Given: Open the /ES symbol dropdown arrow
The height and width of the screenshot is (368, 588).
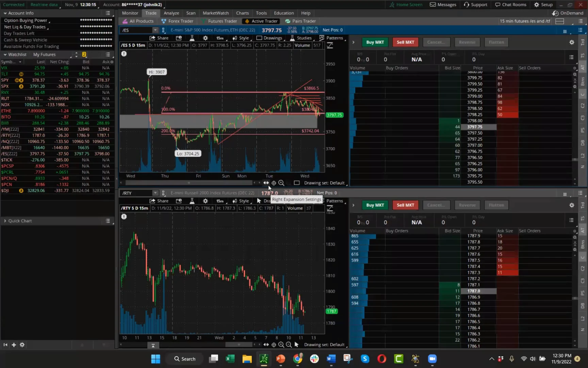Looking at the screenshot, I should (155, 30).
